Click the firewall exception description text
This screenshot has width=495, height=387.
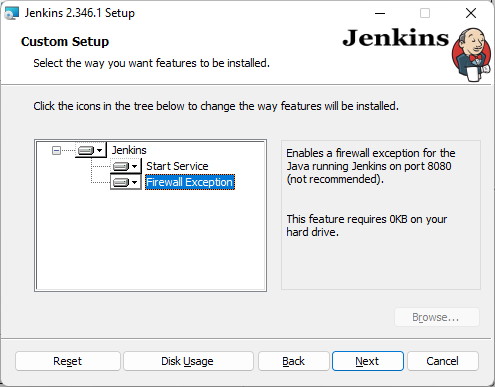(370, 166)
